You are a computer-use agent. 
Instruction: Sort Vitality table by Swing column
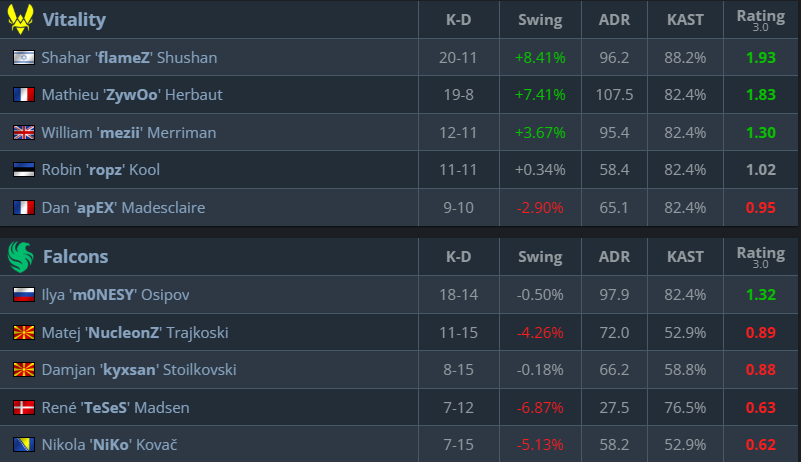click(x=540, y=20)
